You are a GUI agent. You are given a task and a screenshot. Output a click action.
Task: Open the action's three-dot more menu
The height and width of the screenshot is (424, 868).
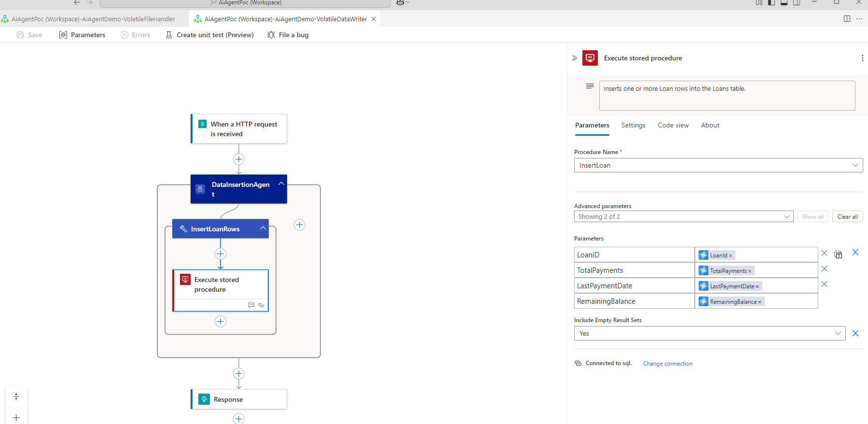point(862,58)
